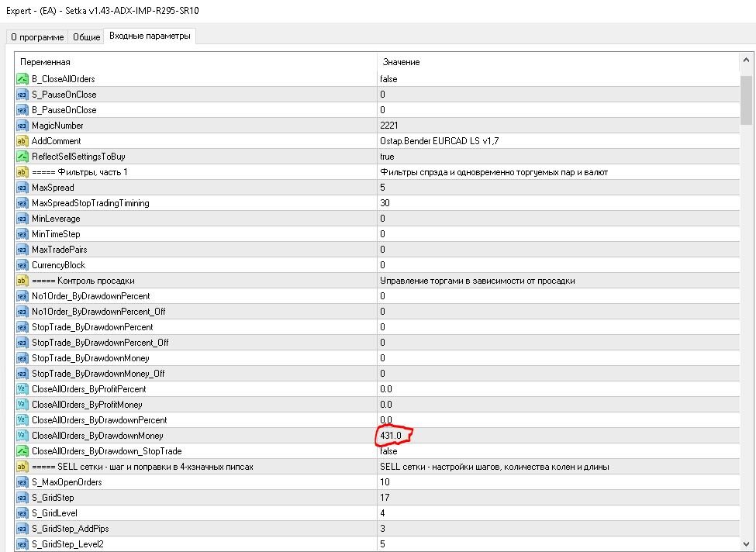
Task: Switch to the О программе tab
Action: coord(37,37)
